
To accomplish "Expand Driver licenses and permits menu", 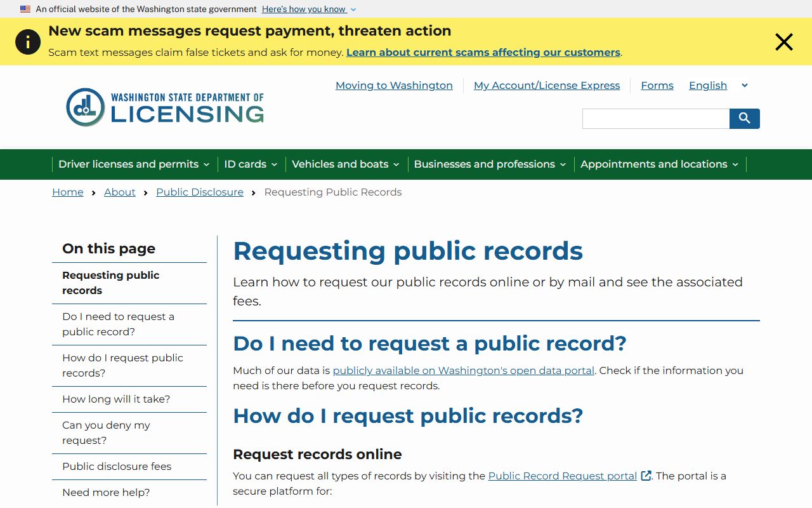I will 134,164.
